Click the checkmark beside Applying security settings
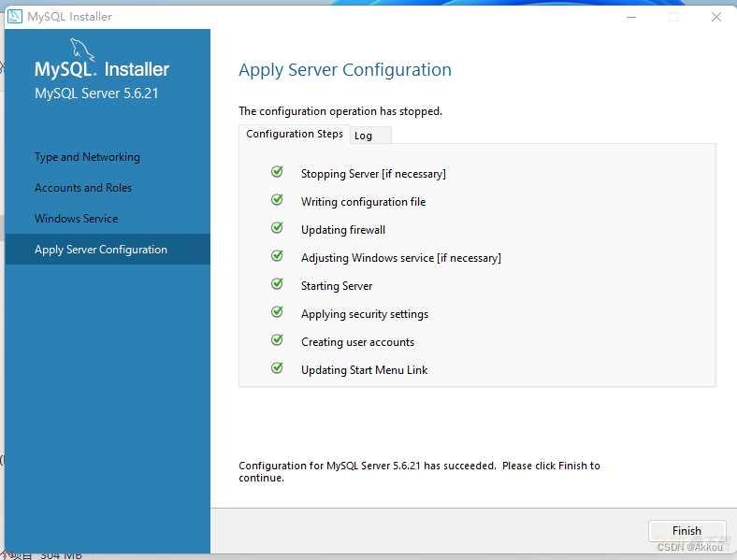 click(x=278, y=312)
